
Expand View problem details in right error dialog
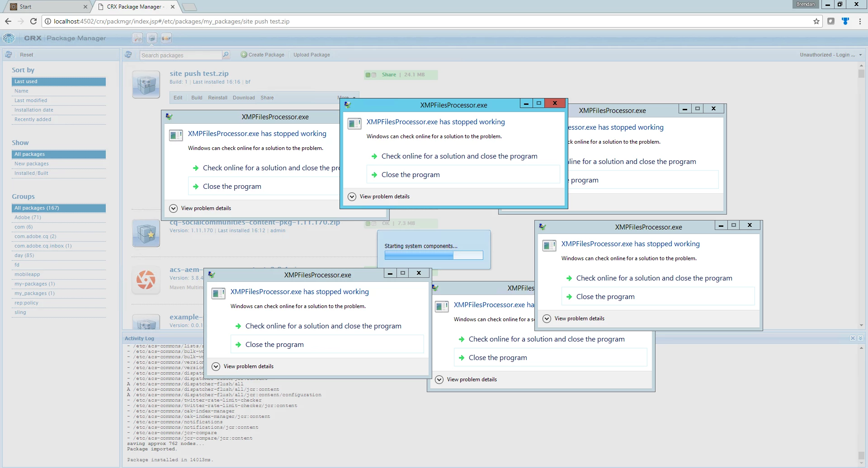point(574,318)
